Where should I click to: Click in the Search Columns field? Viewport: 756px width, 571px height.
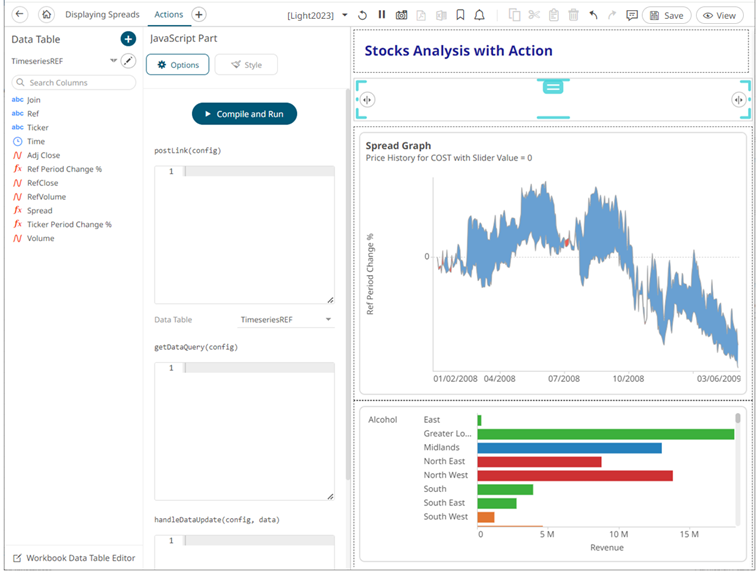(75, 83)
